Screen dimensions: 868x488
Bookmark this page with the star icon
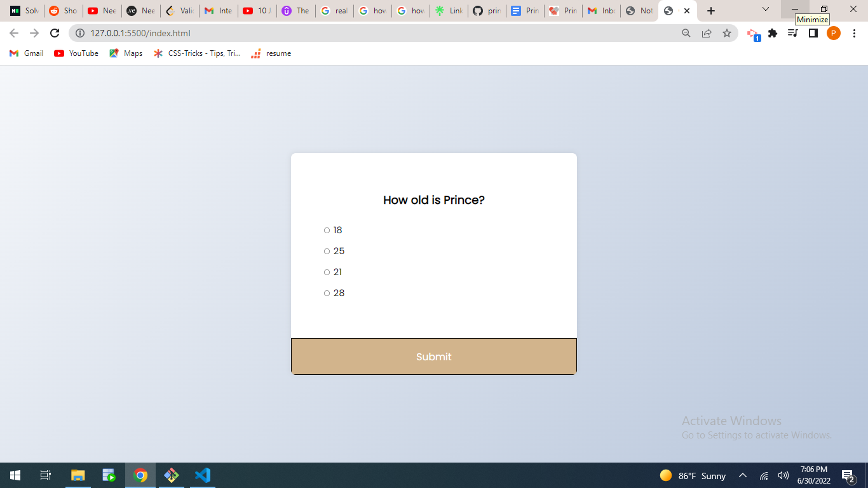click(x=727, y=33)
